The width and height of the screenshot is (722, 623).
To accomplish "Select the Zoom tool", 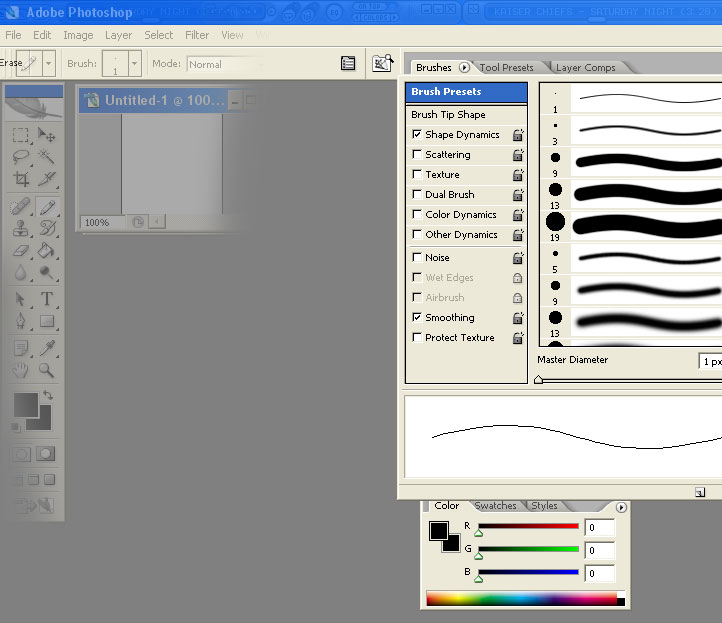I will point(47,370).
